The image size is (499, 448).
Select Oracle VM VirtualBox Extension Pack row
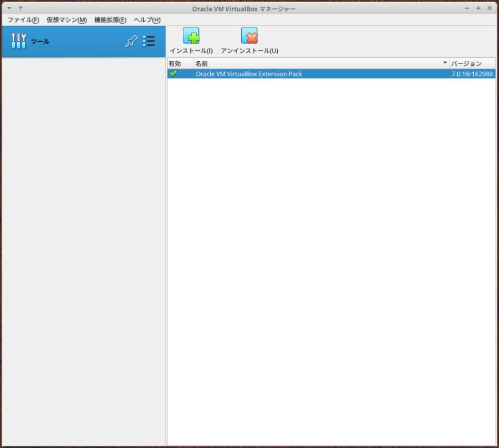(x=331, y=74)
